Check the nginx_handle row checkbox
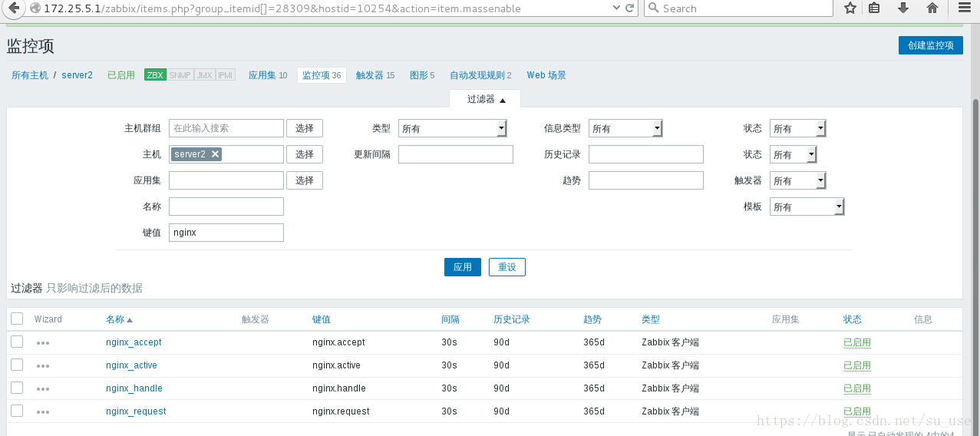Image resolution: width=980 pixels, height=436 pixels. [17, 388]
